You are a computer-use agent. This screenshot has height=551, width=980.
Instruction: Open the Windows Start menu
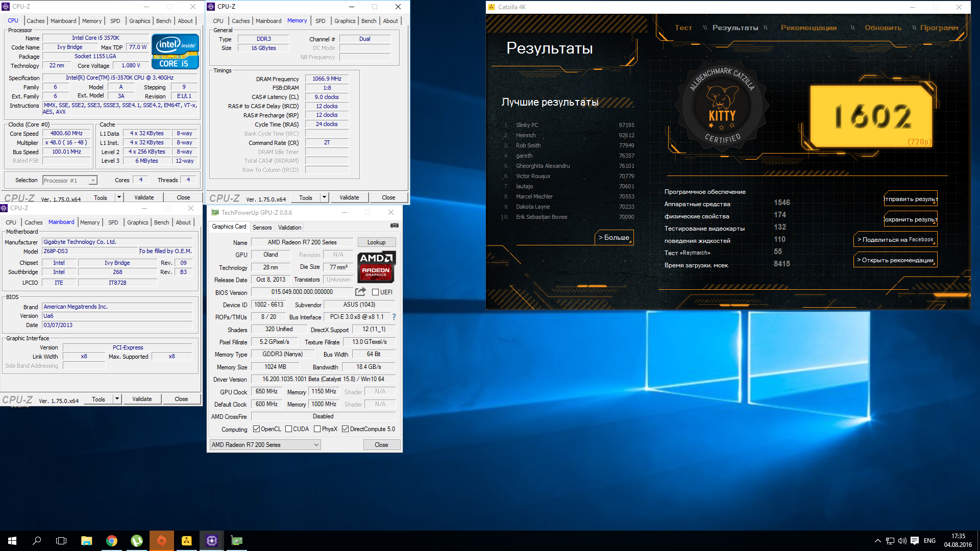pos(12,541)
